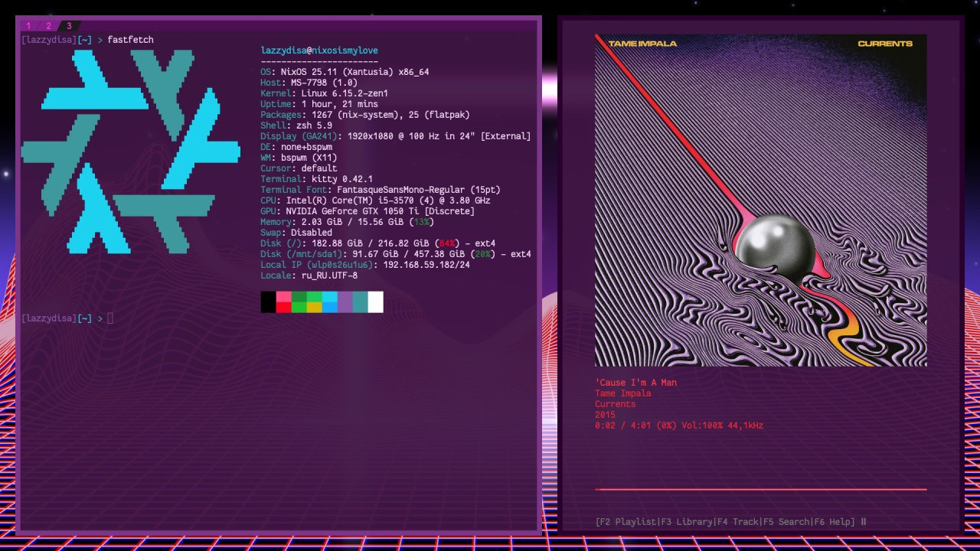Click the white color swatch
The image size is (980, 551).
tap(375, 302)
